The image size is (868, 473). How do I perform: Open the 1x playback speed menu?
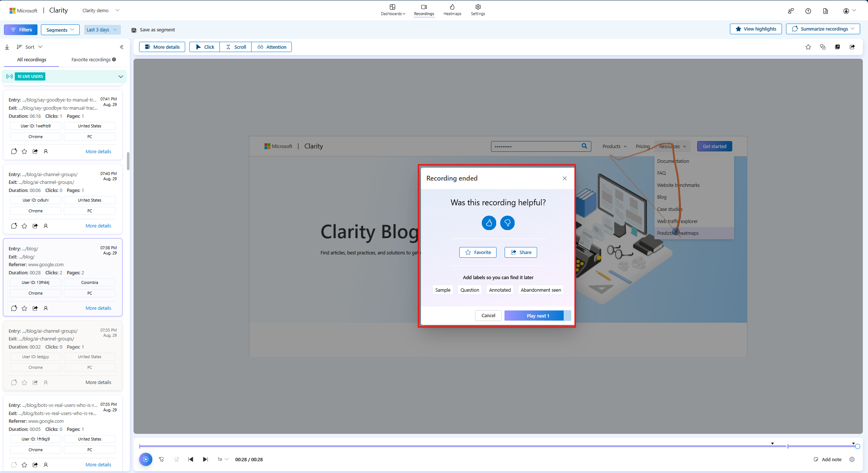point(222,459)
